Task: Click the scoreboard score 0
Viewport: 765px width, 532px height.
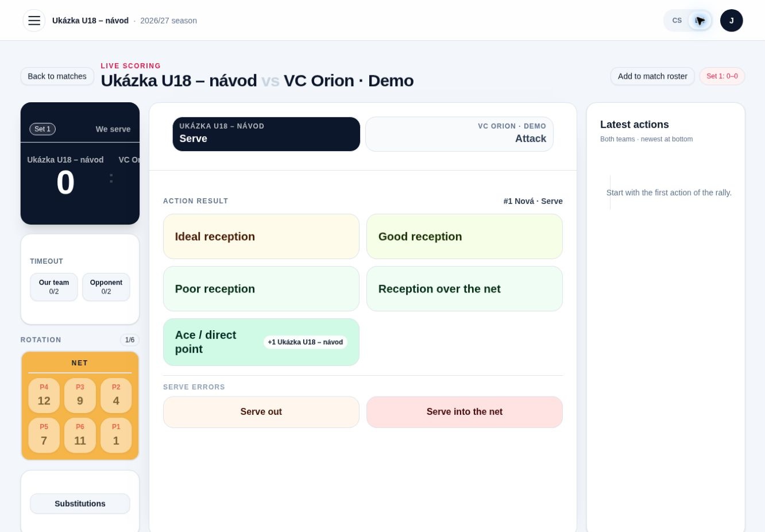Action: tap(65, 183)
